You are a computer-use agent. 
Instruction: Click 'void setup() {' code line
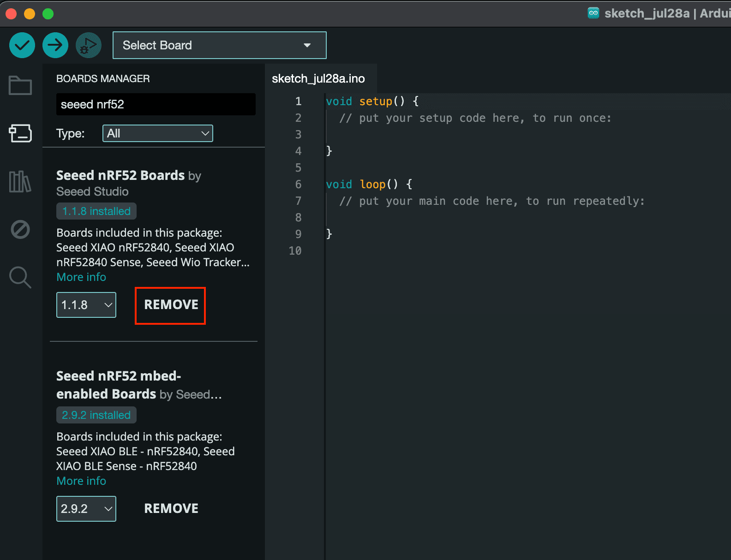372,101
